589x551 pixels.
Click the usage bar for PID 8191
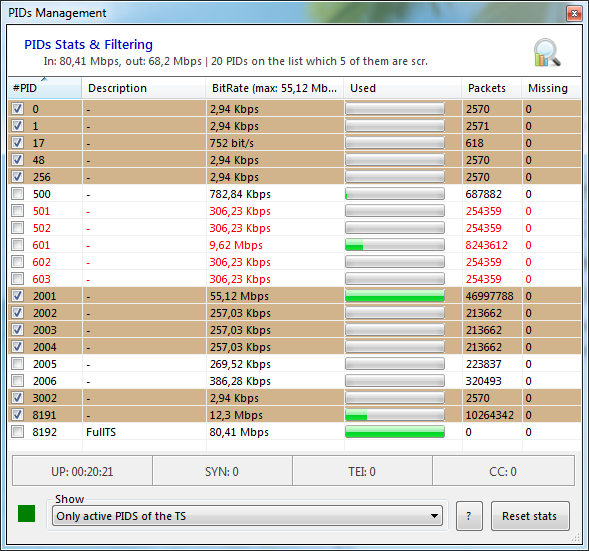coord(395,415)
